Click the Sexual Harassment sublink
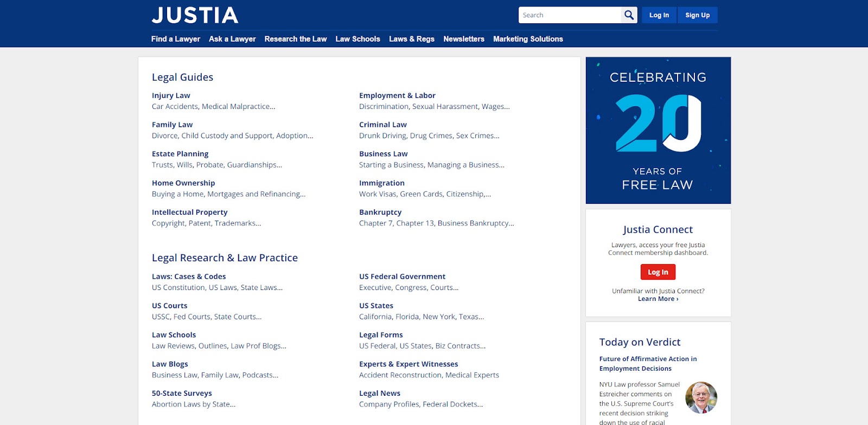Viewport: 868px width, 425px height. click(445, 107)
